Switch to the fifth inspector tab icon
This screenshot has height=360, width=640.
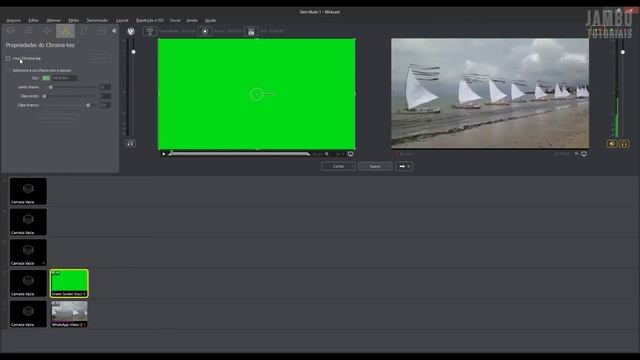84,31
